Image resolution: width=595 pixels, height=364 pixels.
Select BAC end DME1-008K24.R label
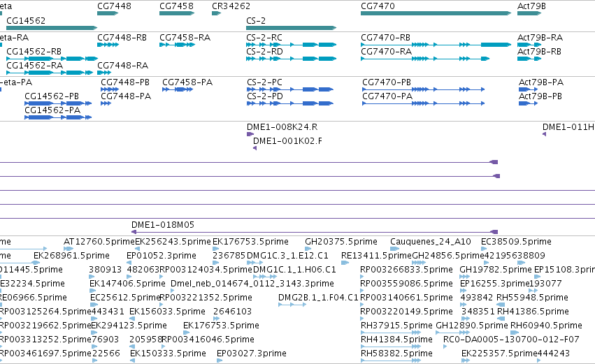pos(282,127)
